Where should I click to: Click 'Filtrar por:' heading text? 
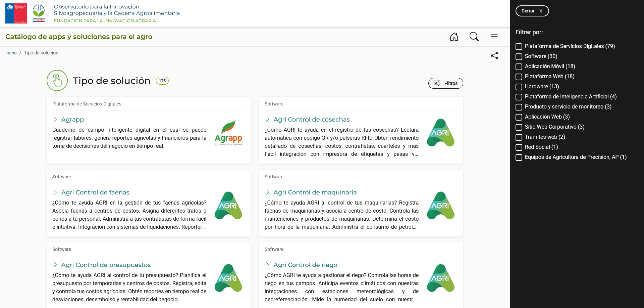(x=529, y=32)
